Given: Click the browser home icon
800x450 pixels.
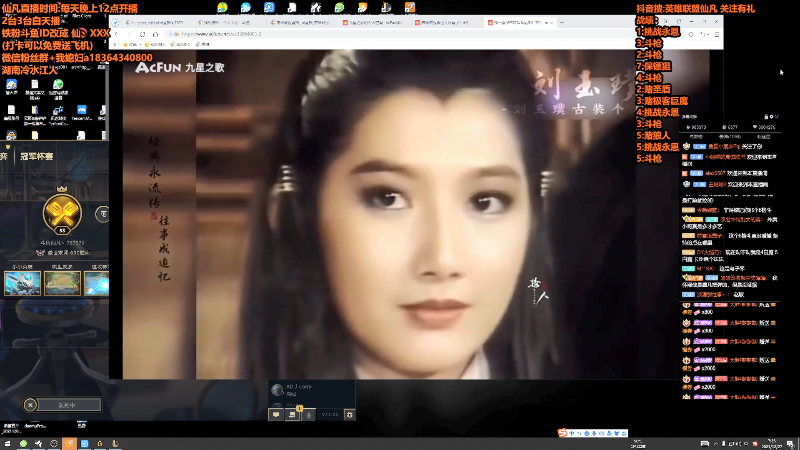Looking at the screenshot, I should tap(156, 34).
